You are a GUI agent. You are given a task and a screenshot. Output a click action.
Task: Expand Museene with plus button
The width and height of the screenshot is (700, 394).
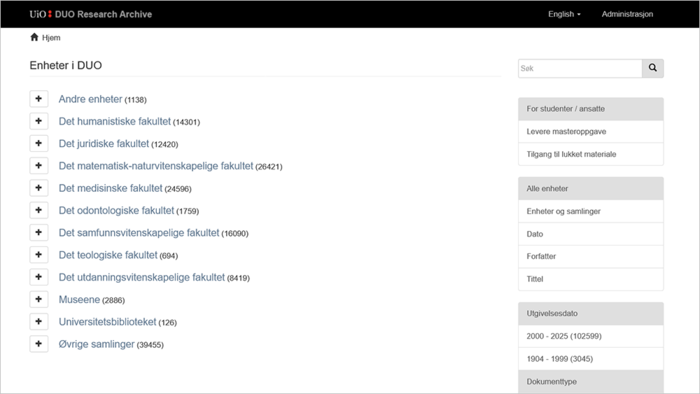point(39,299)
